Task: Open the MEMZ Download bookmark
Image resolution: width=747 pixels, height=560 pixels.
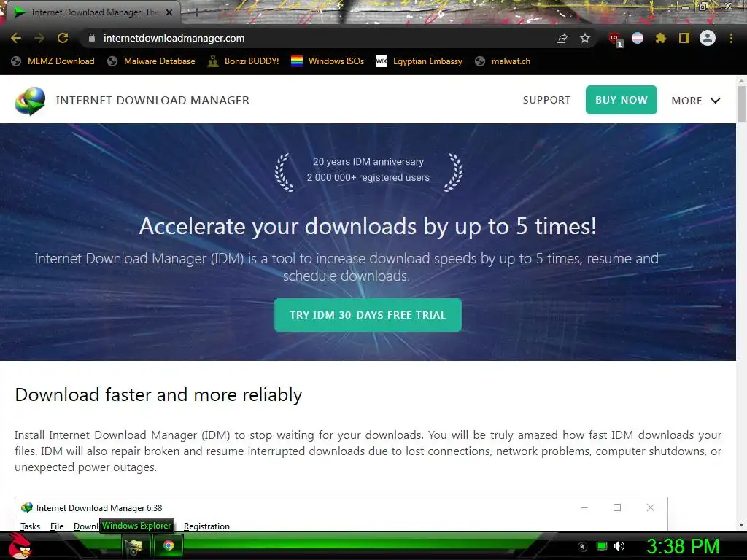Action: tap(53, 61)
